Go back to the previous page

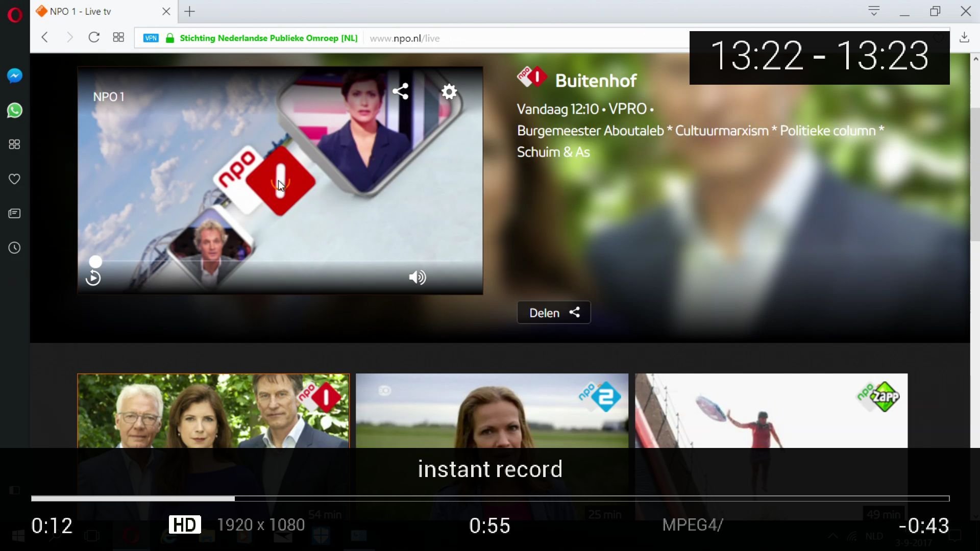click(x=45, y=37)
